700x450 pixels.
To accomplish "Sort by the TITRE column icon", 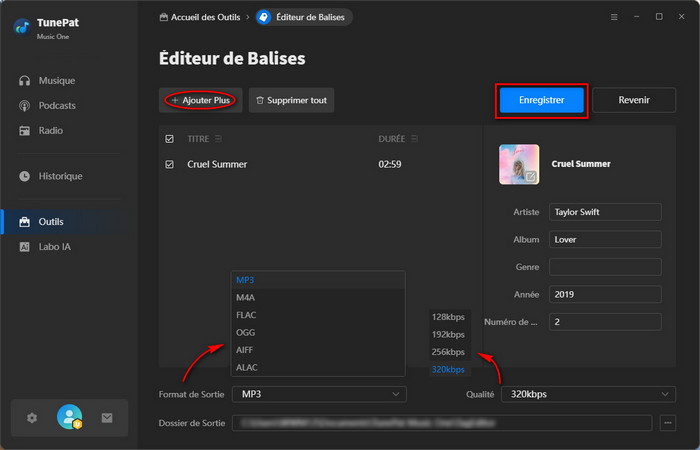I will tap(218, 139).
